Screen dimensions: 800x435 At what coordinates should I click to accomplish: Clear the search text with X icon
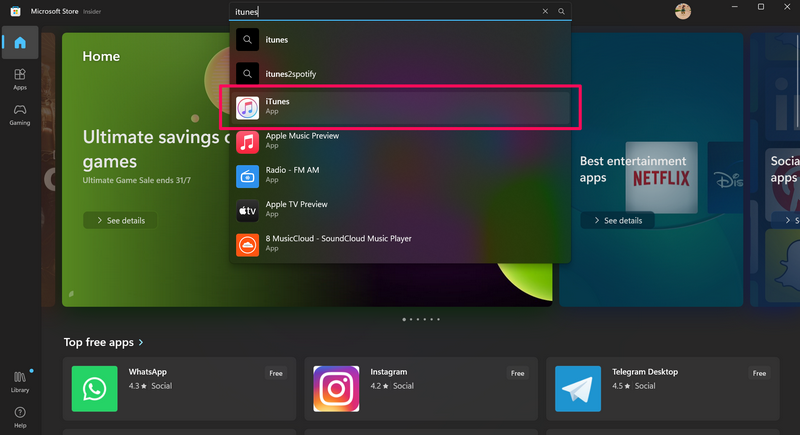[545, 11]
